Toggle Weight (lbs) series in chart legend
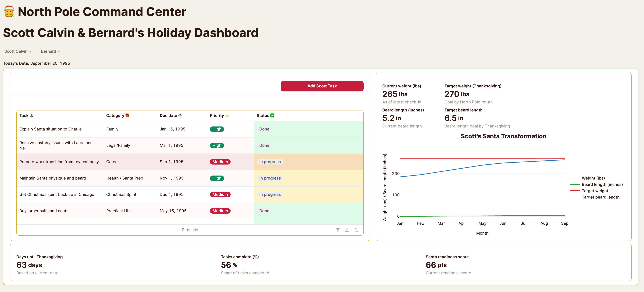 (593, 178)
